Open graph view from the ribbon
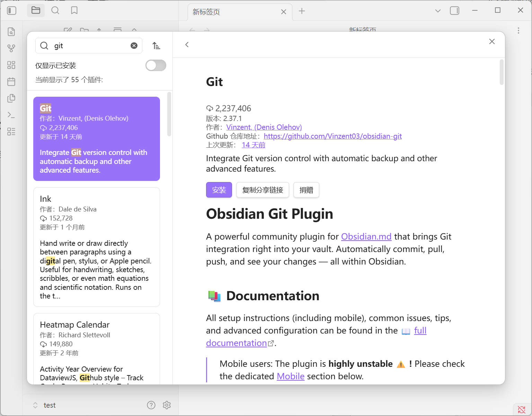 coord(11,49)
